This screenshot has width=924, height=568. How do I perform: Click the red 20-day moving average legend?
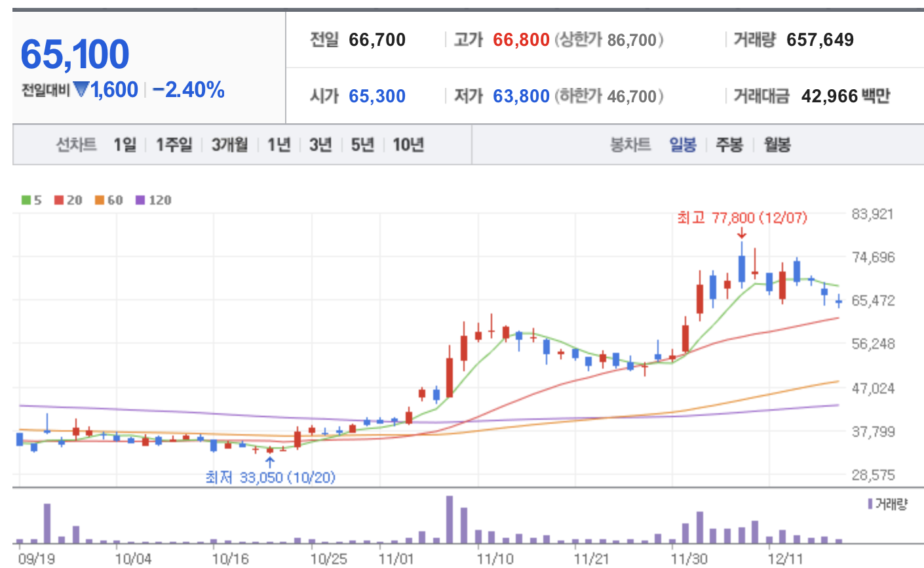coord(68,200)
